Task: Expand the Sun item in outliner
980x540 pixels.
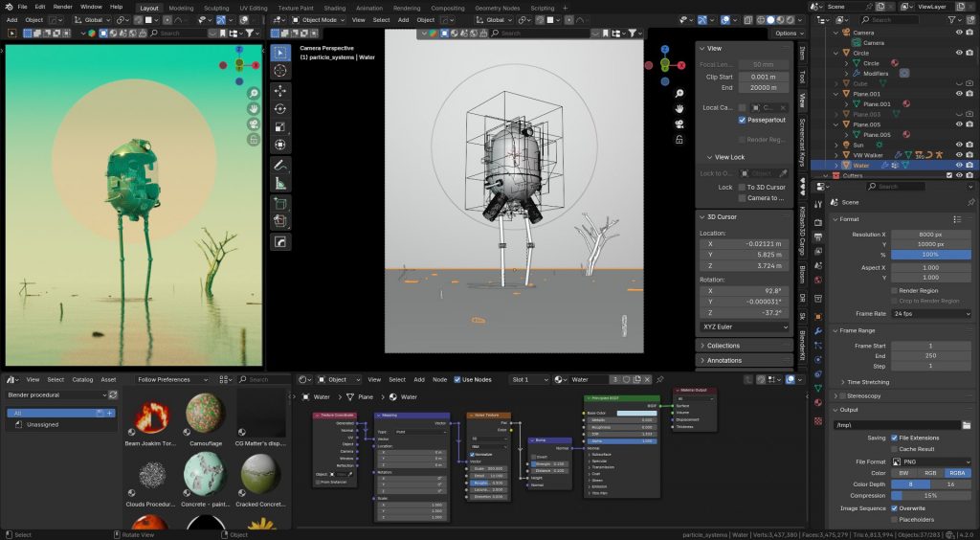Action: pyautogui.click(x=836, y=145)
